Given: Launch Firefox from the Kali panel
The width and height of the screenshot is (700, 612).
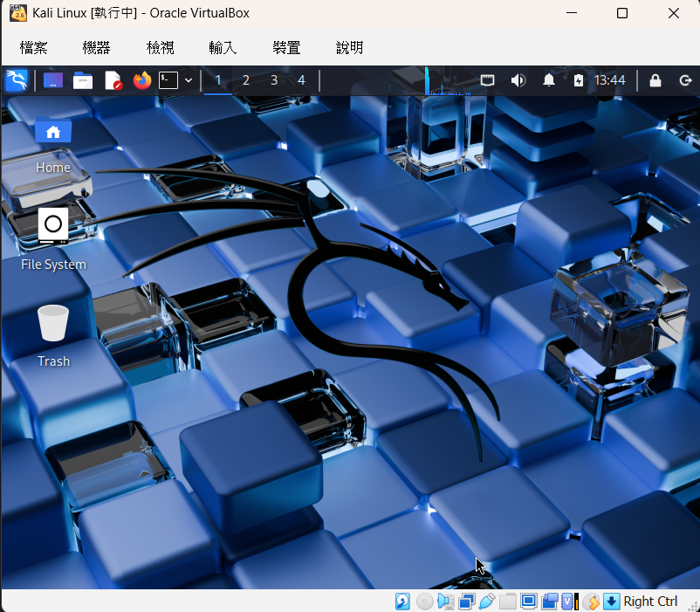Looking at the screenshot, I should [x=142, y=80].
